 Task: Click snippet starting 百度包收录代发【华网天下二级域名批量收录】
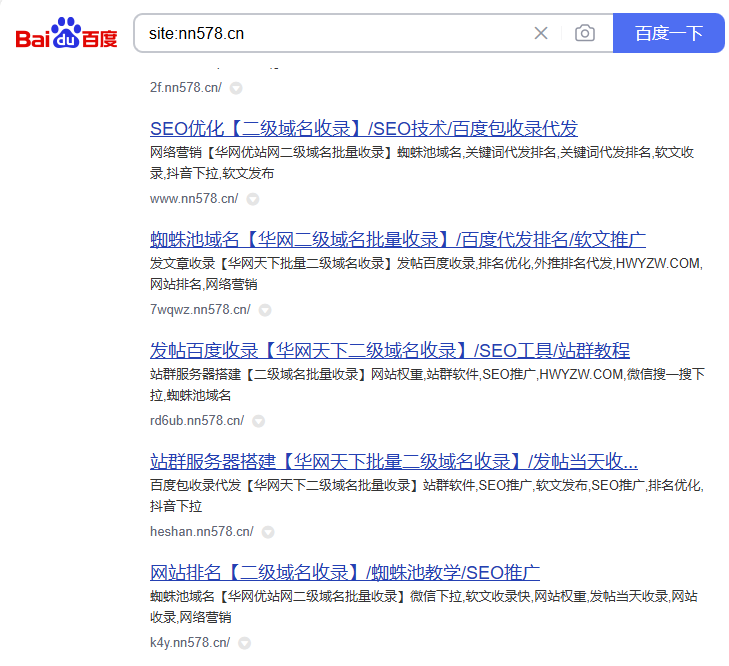pyautogui.click(x=427, y=495)
